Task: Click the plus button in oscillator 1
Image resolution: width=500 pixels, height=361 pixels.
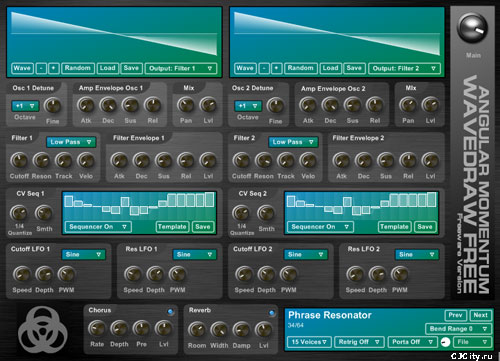Action: [53, 68]
